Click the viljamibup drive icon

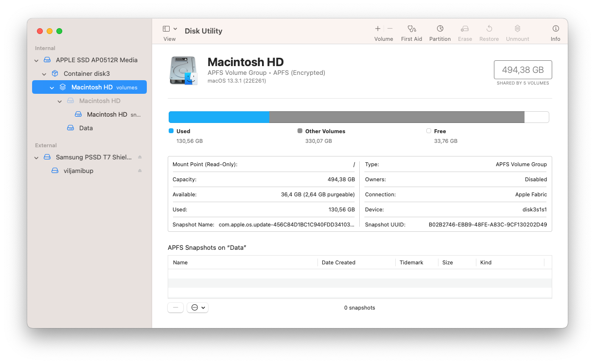[55, 171]
